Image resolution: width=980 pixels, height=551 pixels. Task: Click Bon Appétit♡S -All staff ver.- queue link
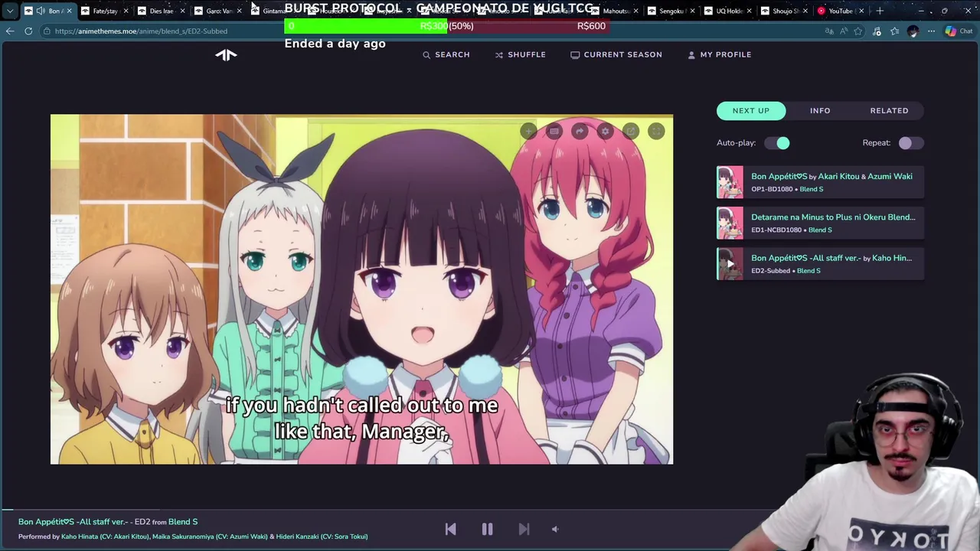pyautogui.click(x=805, y=258)
